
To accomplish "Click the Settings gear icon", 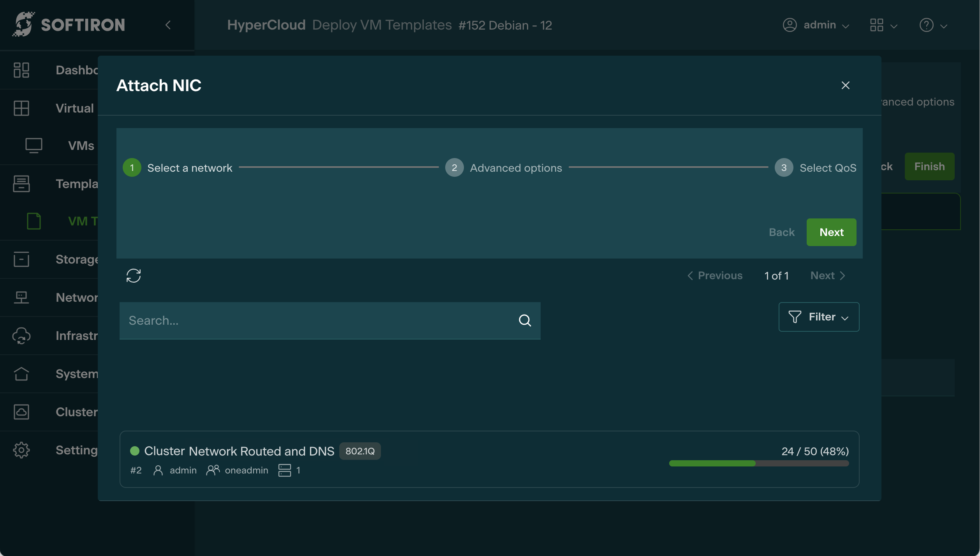I will tap(21, 450).
